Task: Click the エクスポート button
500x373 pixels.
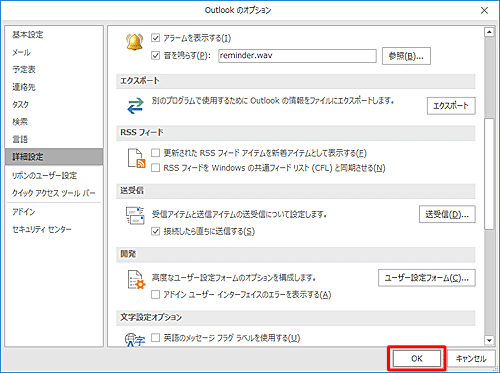Action: click(x=451, y=106)
